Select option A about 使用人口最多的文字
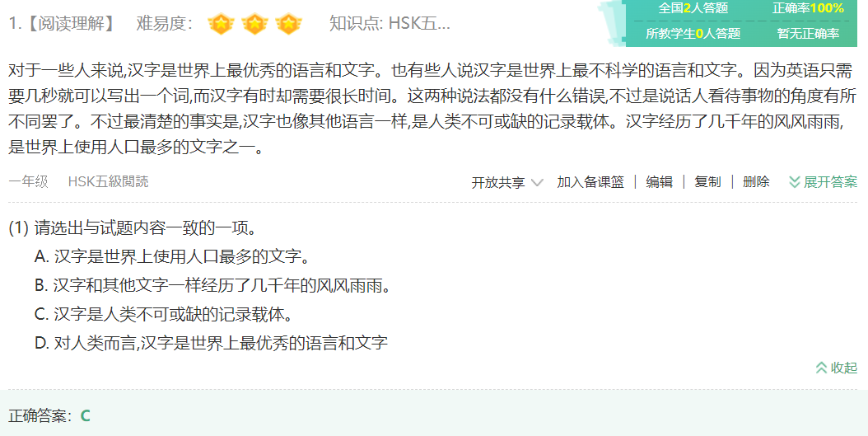This screenshot has height=436, width=868. (x=171, y=257)
